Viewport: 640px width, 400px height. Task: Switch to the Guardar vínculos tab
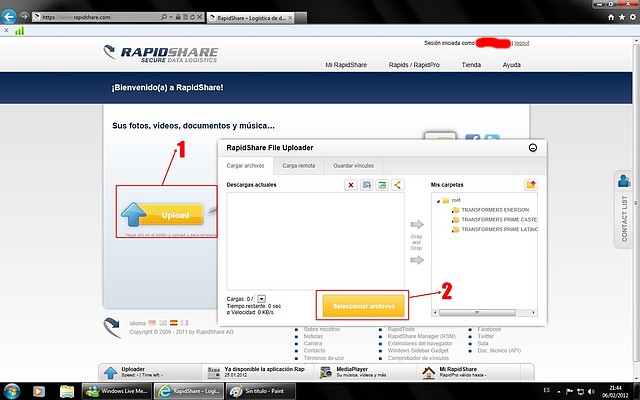click(x=353, y=166)
